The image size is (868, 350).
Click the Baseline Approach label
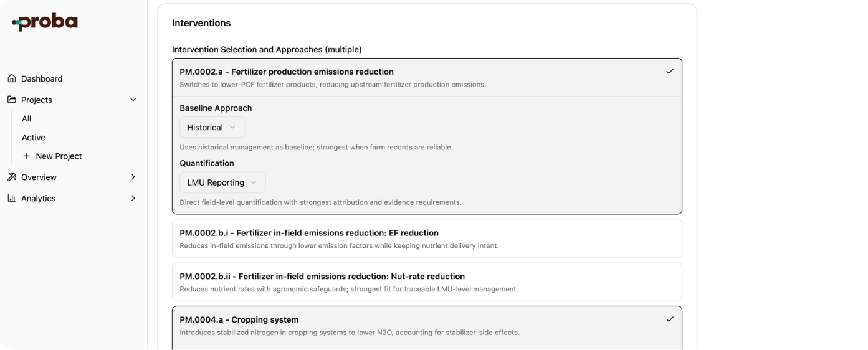[216, 108]
